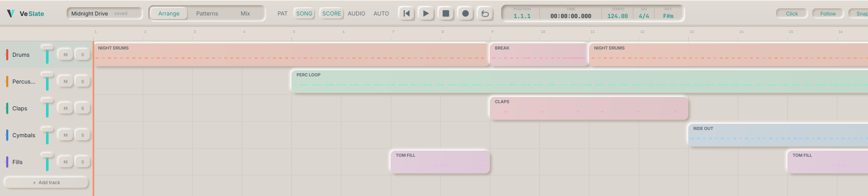Select the RIDE OUT clip

(x=778, y=135)
